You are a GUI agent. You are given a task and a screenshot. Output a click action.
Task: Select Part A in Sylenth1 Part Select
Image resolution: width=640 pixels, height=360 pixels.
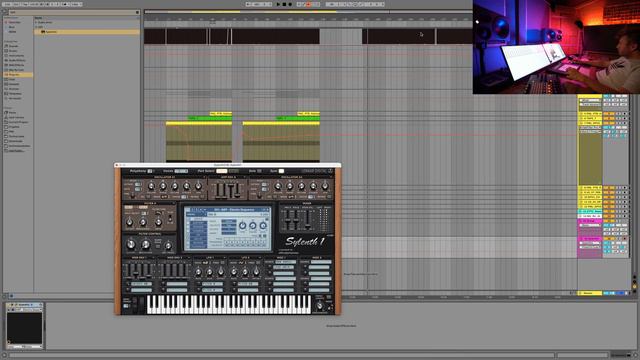tap(222, 171)
